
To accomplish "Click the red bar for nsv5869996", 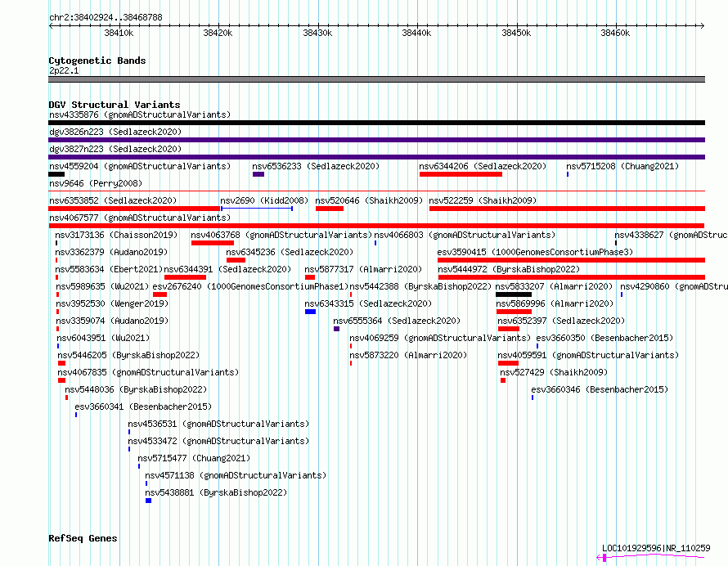I will (x=514, y=312).
